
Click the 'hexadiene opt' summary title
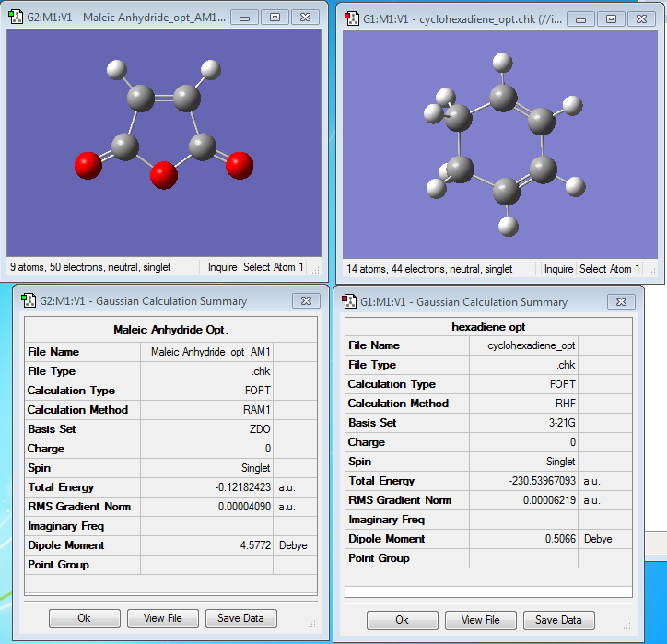pos(488,327)
